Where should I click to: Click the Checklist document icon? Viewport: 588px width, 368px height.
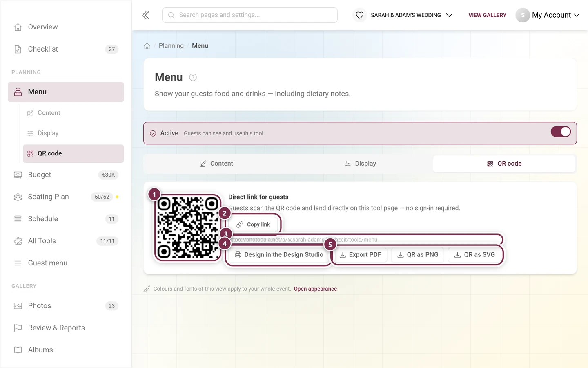point(18,49)
